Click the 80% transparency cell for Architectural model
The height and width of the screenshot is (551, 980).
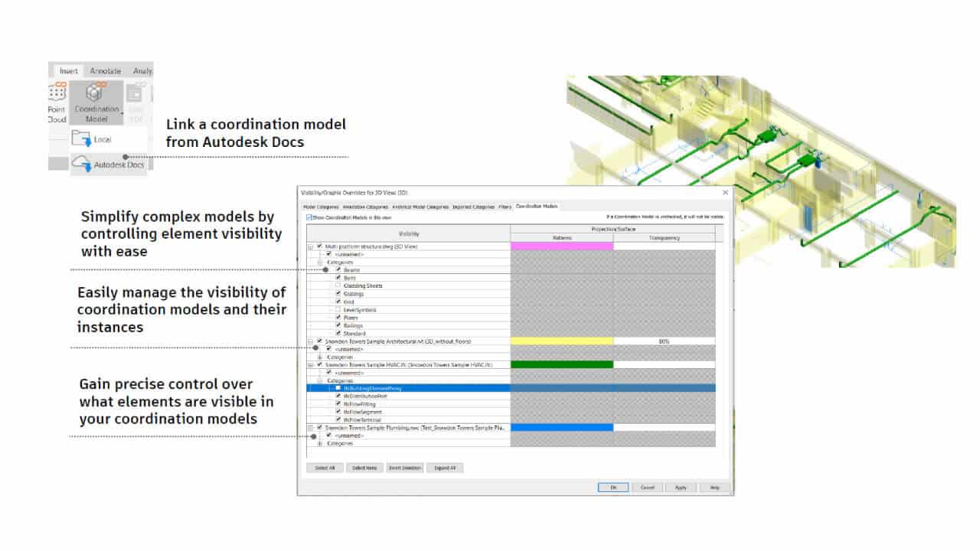pos(664,341)
